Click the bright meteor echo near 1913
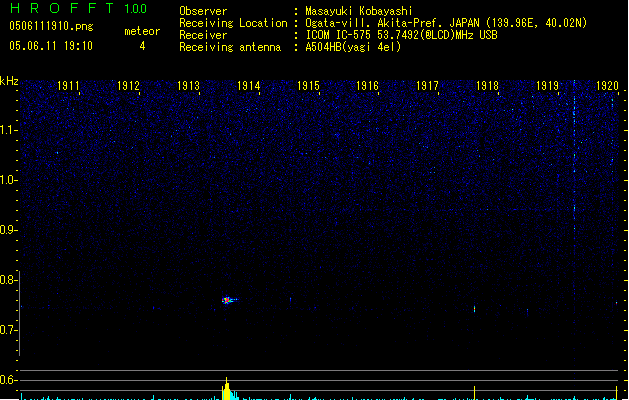This screenshot has width=629, height=400. tap(228, 300)
